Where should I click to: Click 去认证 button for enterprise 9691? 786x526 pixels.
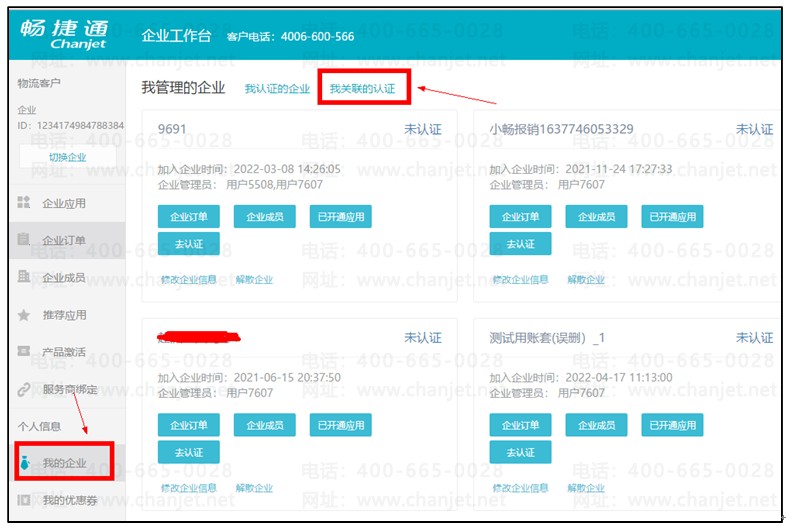coord(188,244)
